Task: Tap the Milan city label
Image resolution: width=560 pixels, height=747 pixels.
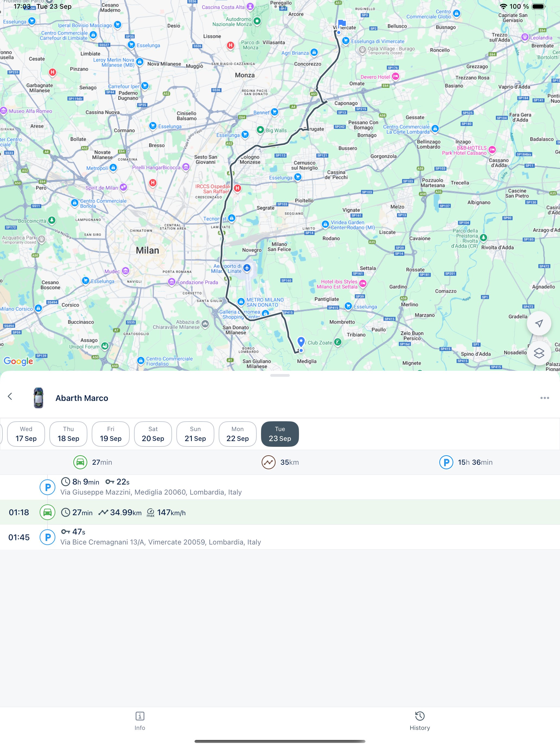Action: pos(148,250)
